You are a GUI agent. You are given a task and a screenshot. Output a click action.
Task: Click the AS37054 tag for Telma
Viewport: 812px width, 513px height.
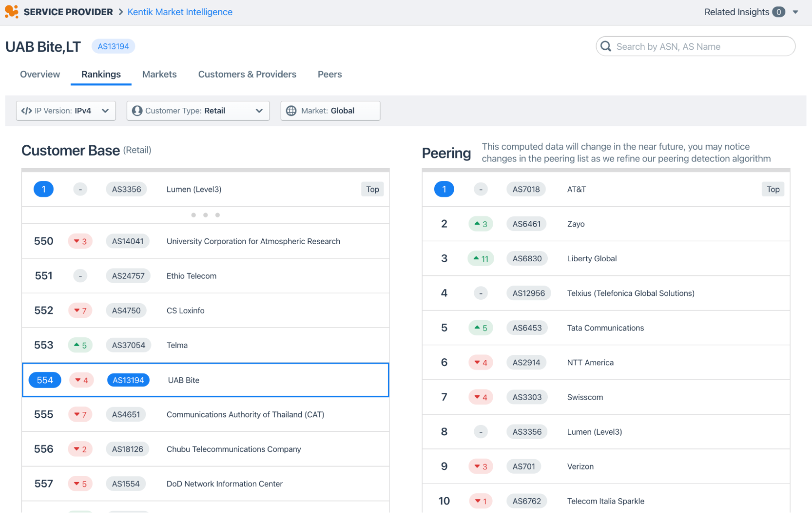pyautogui.click(x=128, y=345)
